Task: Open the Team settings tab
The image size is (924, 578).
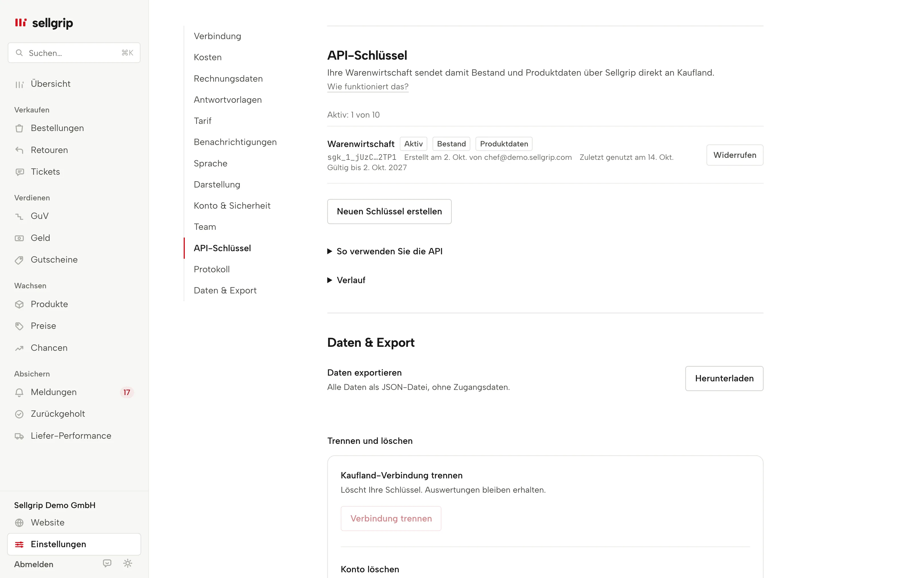Action: point(205,227)
